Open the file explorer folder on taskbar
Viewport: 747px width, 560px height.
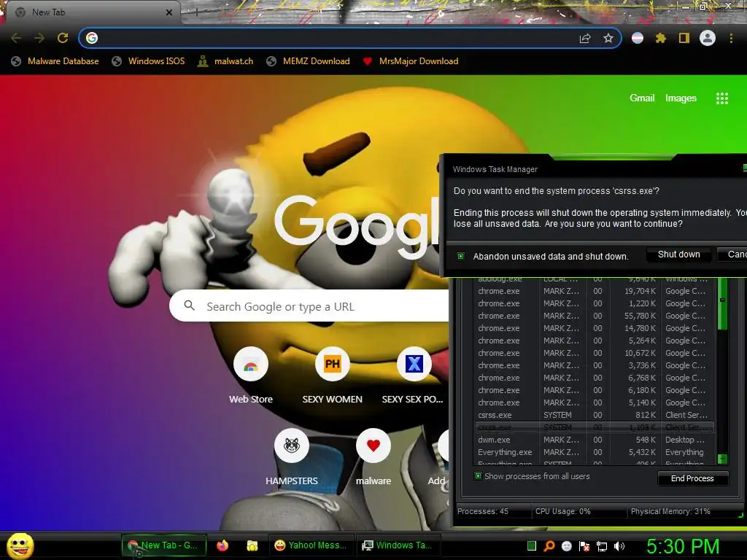pos(252,545)
